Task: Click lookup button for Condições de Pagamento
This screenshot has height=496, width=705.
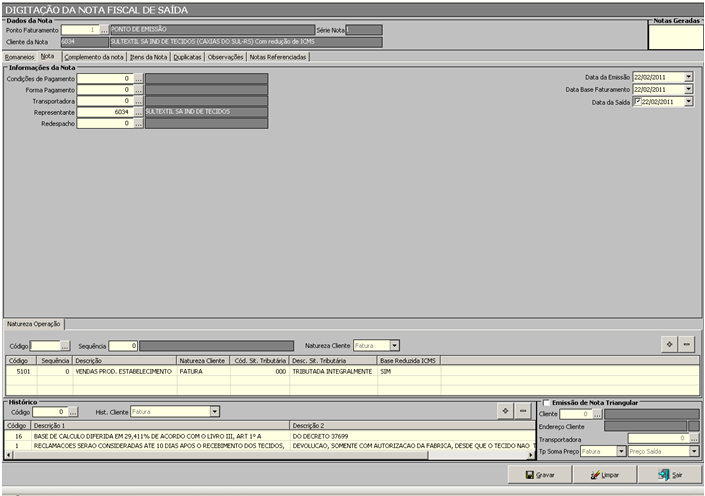Action: click(x=138, y=77)
